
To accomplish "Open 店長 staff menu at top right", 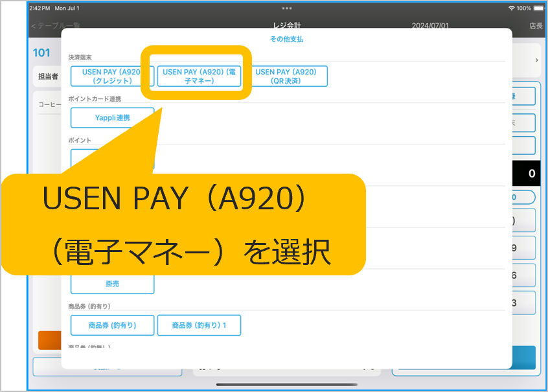I will (535, 25).
